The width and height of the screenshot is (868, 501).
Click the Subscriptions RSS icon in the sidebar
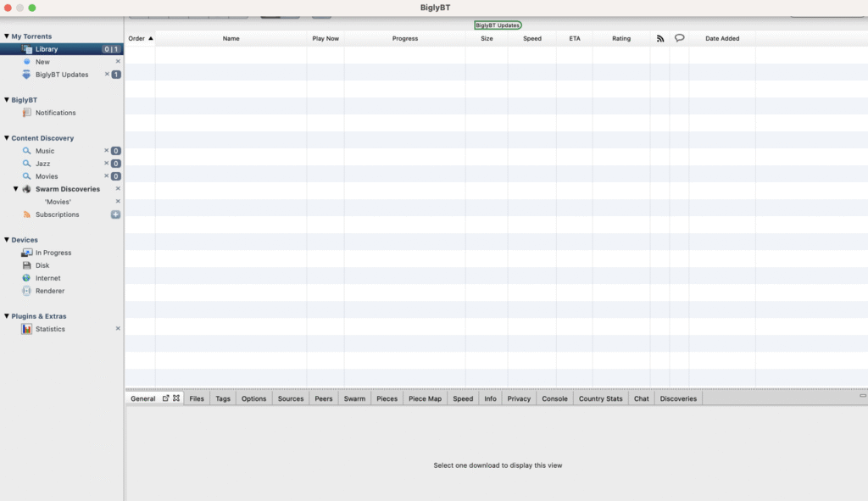(x=27, y=214)
